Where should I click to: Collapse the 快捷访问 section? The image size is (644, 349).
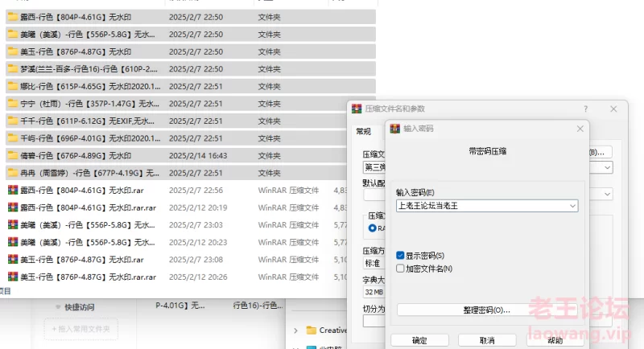coord(58,306)
